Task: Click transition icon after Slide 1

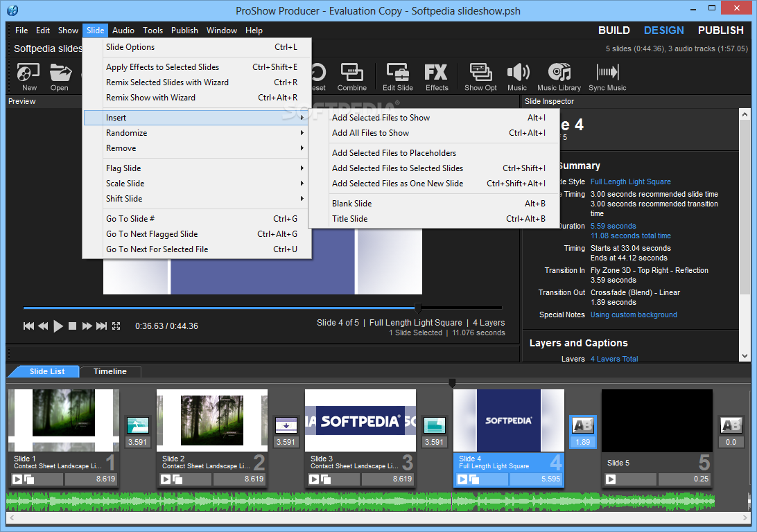Action: [x=137, y=425]
